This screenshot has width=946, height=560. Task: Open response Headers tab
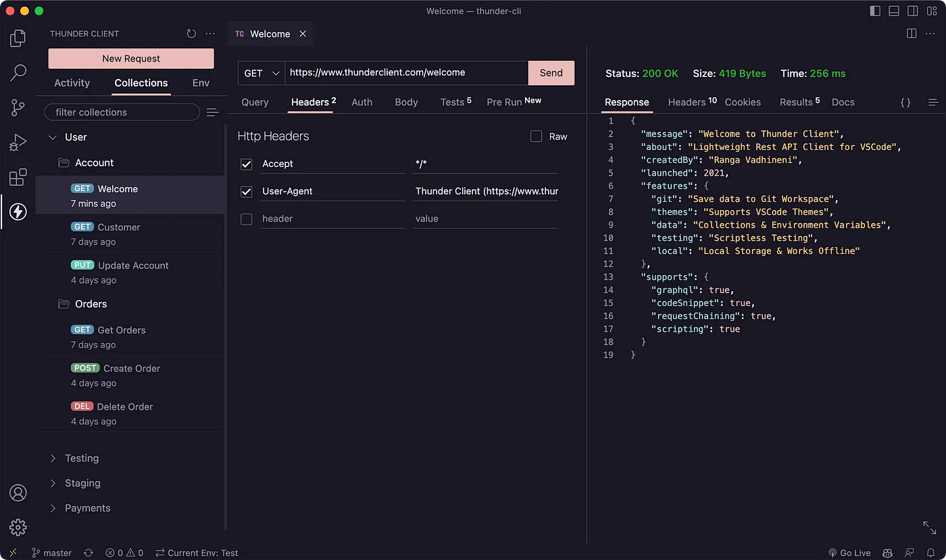tap(692, 102)
